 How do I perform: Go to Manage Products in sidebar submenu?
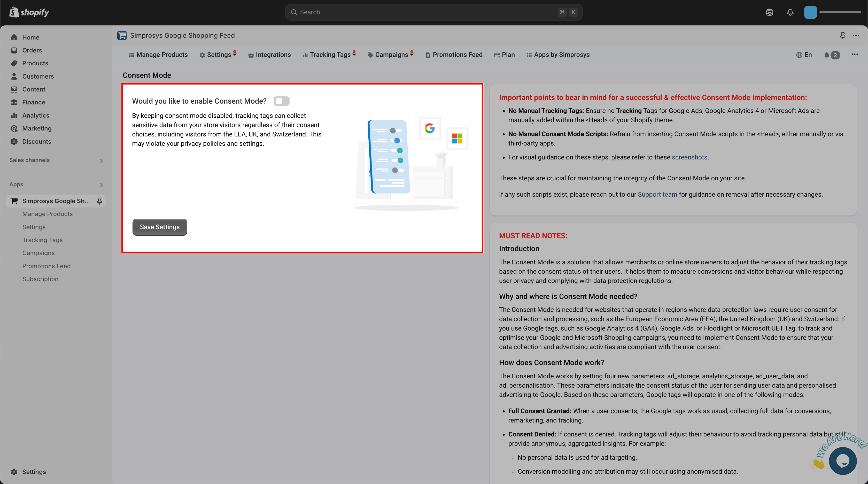point(48,214)
